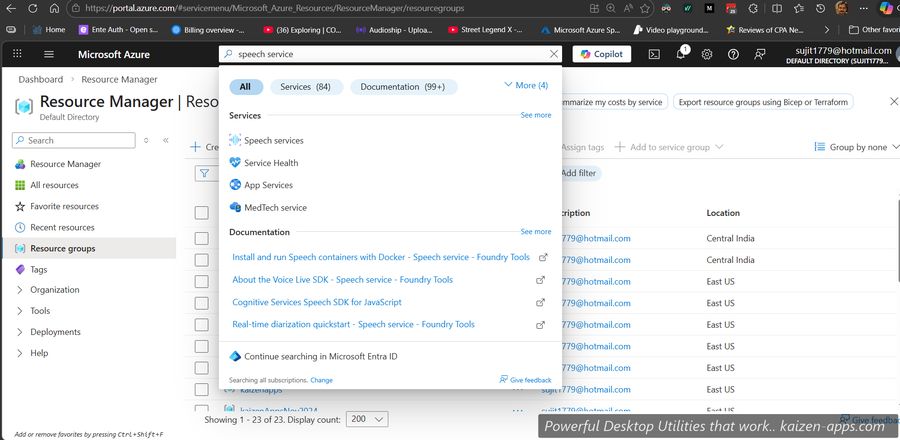Tick the checkbox for kaizenapps row
The width and height of the screenshot is (900, 440).
tap(201, 390)
